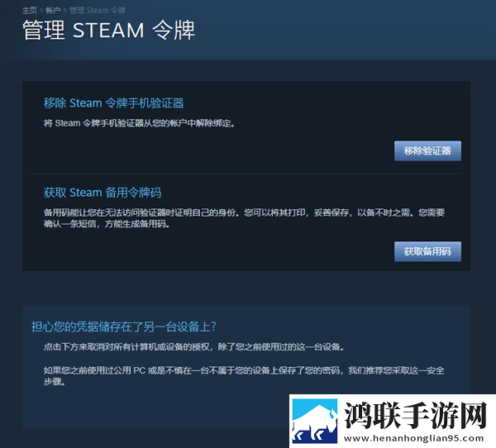Click the 移除 Steam 令牌手机验证器 heading
Image resolution: width=496 pixels, height=448 pixels.
(x=113, y=103)
